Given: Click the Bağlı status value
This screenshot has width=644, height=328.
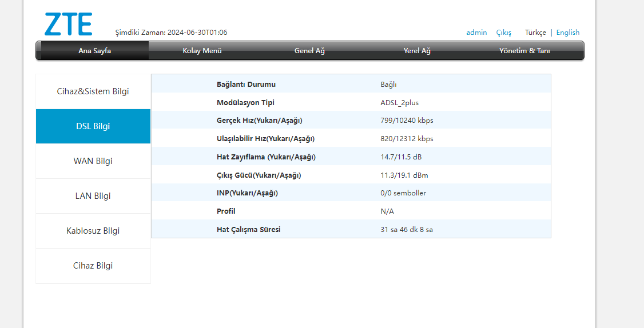Looking at the screenshot, I should [x=388, y=85].
